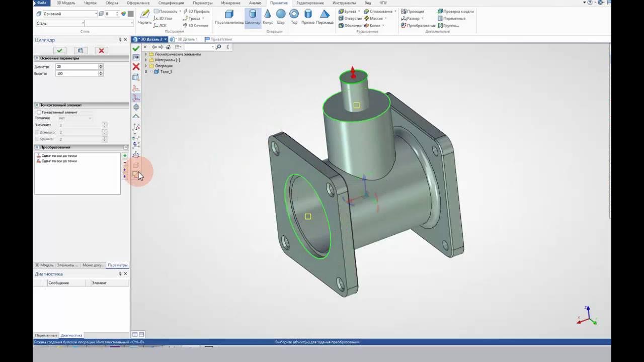The width and height of the screenshot is (644, 362).
Task: Open the Плоскость dropdown arrow
Action: 180,11
